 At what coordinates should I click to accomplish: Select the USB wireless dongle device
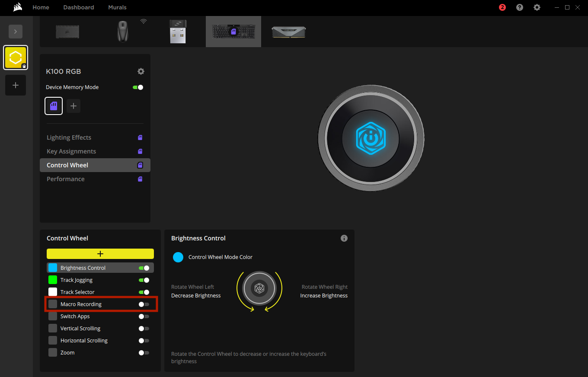pyautogui.click(x=178, y=32)
